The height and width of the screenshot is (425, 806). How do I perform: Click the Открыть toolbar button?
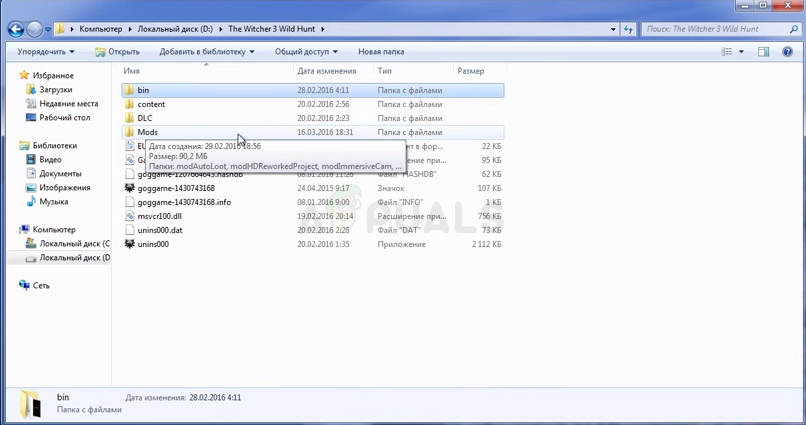117,52
